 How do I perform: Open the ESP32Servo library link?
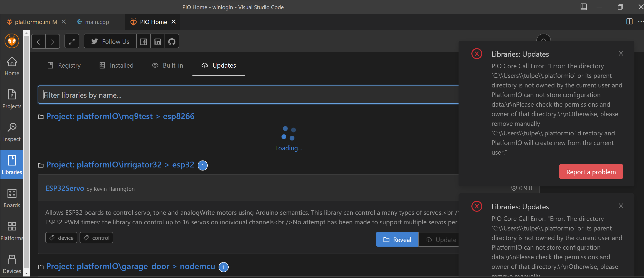tap(65, 188)
